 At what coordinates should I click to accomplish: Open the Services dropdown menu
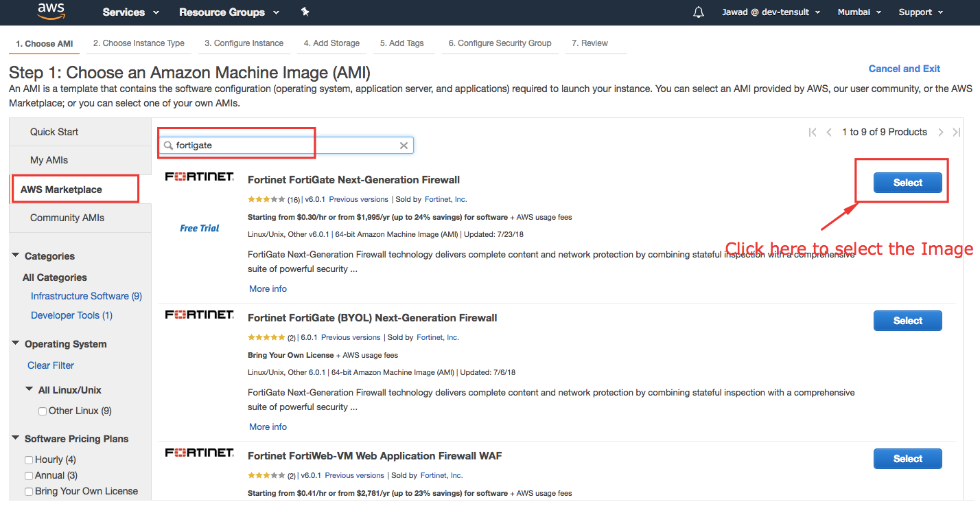tap(130, 12)
